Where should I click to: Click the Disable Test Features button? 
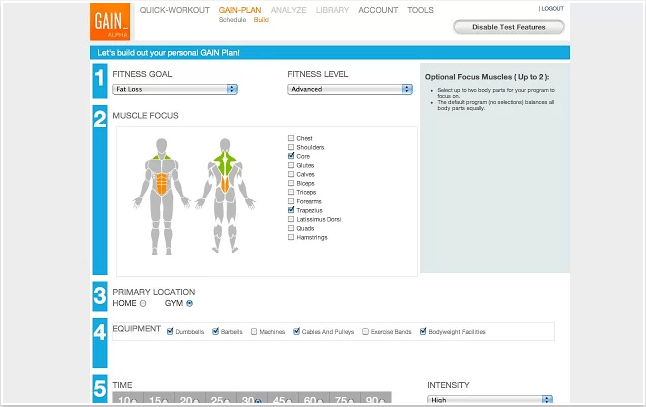click(x=509, y=27)
